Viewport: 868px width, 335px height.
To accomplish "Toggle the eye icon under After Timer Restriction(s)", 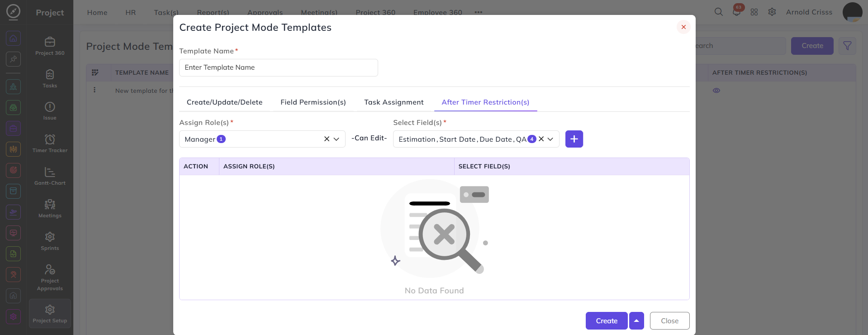I will click(x=716, y=91).
